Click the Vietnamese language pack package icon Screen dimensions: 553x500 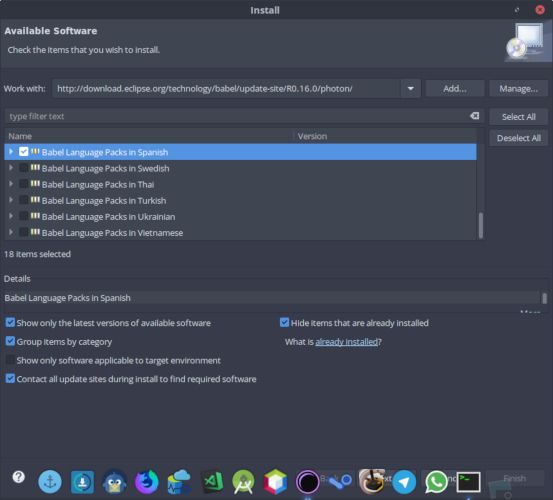[35, 232]
